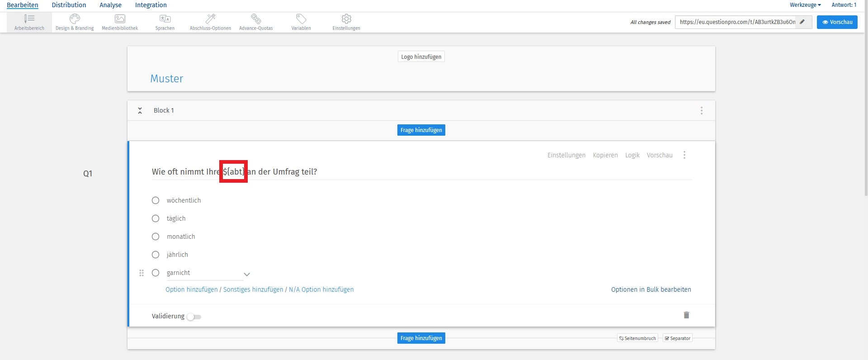Screen dimensions: 868x360
Task: Click Sonstiges hinzufügen link
Action: (253, 289)
